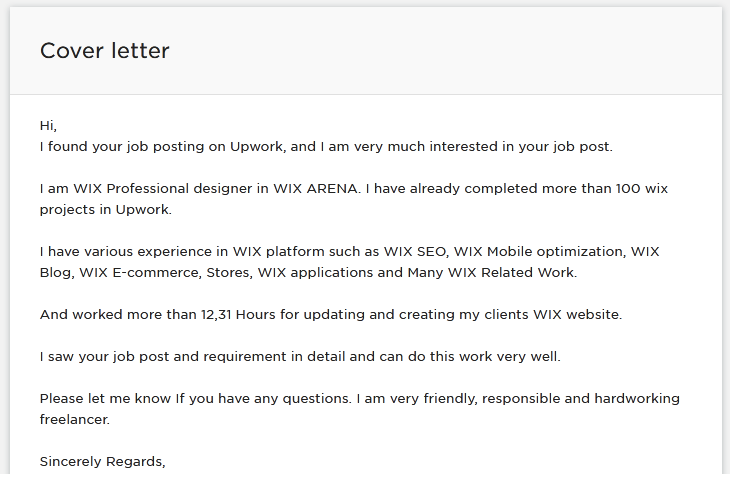Image resolution: width=730 pixels, height=492 pixels.
Task: Click the word 'Upwork,' in the first sentence
Action: [x=258, y=147]
